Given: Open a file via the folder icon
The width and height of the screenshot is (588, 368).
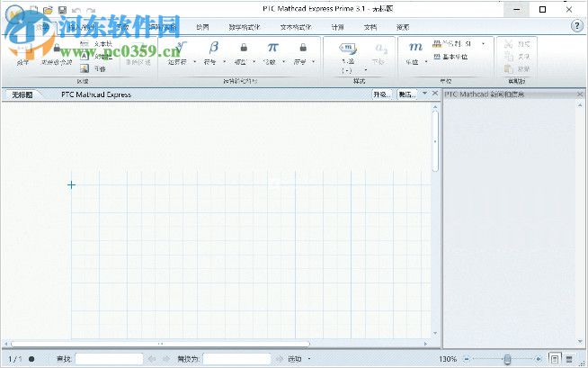Looking at the screenshot, I should pyautogui.click(x=48, y=10).
